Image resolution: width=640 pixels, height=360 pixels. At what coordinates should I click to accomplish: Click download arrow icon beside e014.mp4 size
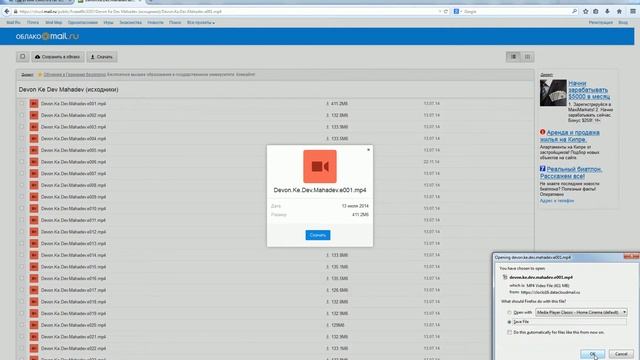tap(327, 255)
